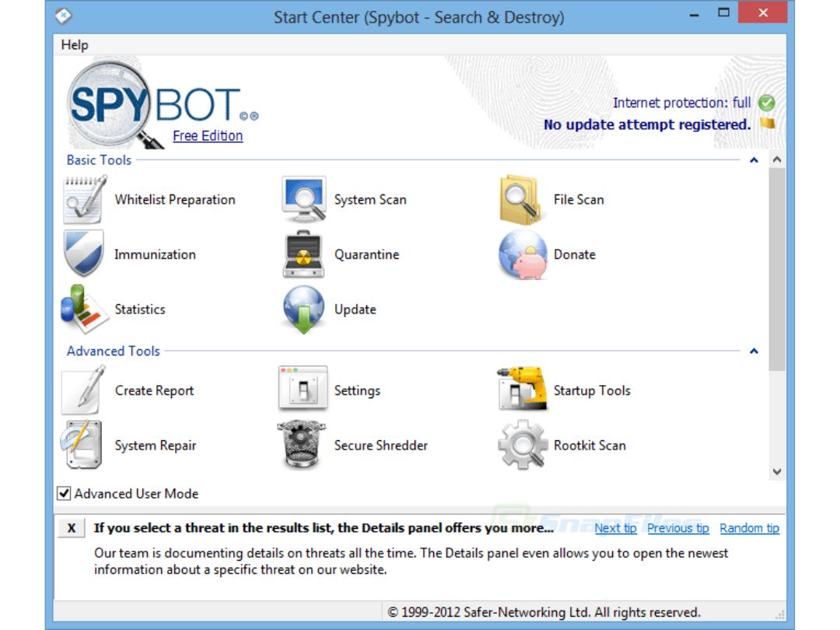840x630 pixels.
Task: Click the vertical scrollbar thumb
Action: point(777,269)
